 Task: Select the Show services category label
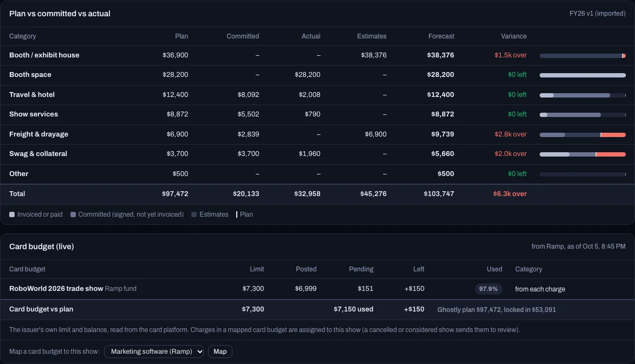(34, 114)
